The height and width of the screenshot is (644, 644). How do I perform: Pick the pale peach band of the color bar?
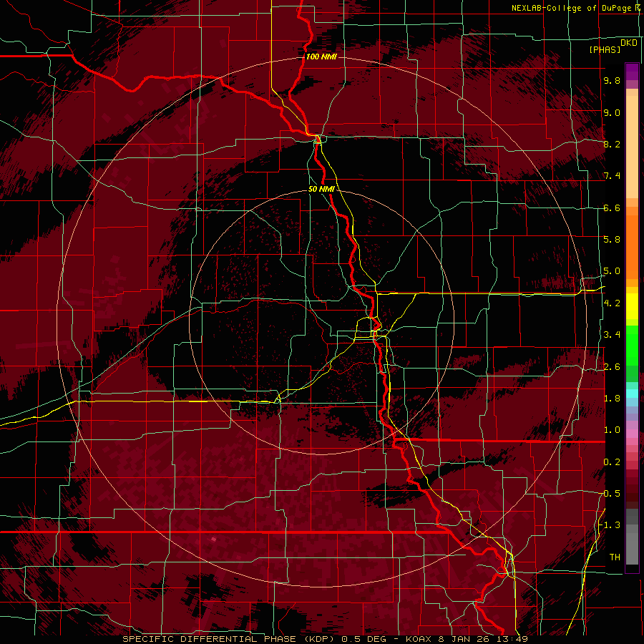632,148
